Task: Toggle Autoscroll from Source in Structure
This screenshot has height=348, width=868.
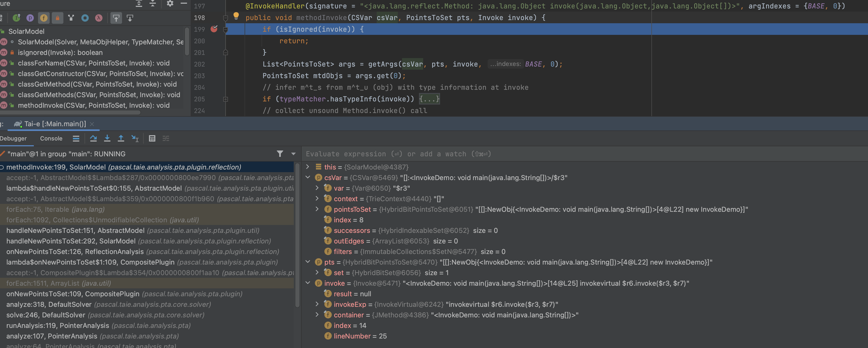Action: click(x=130, y=18)
